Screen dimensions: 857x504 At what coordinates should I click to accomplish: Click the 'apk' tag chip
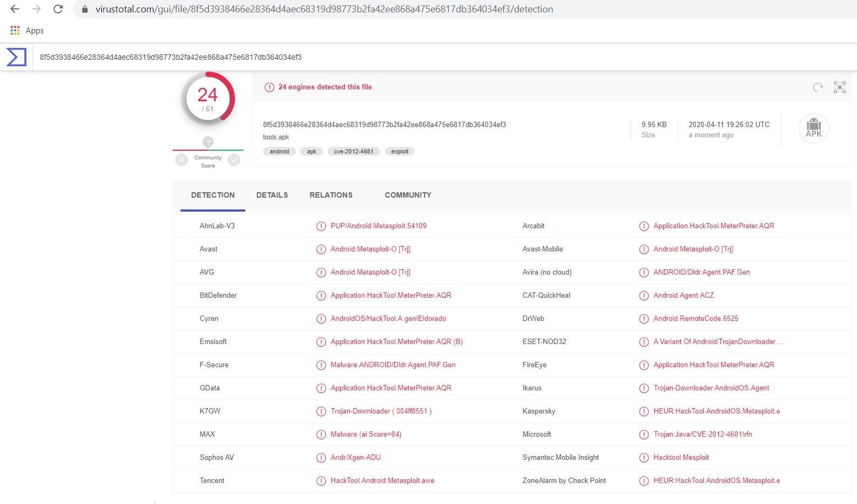(312, 151)
